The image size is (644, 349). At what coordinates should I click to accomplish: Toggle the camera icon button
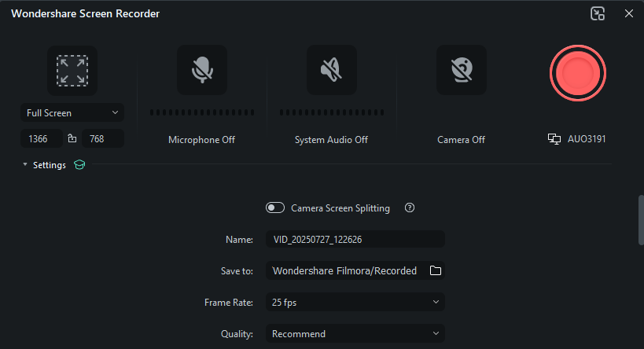click(462, 70)
